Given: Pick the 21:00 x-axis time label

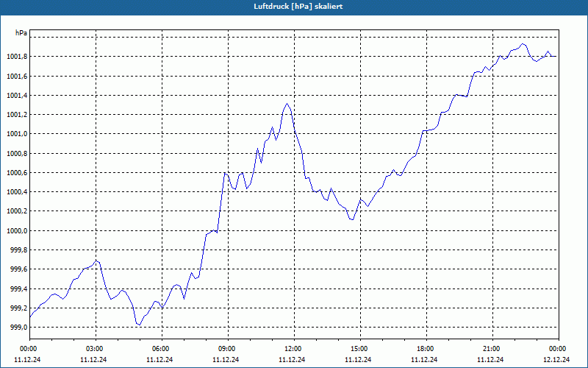Looking at the screenshot, I should point(491,349).
